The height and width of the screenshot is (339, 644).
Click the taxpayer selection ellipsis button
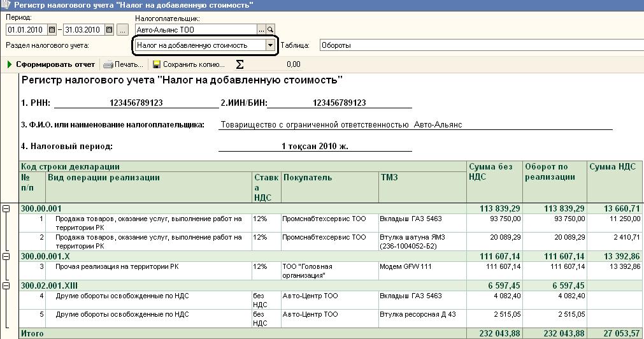click(261, 30)
